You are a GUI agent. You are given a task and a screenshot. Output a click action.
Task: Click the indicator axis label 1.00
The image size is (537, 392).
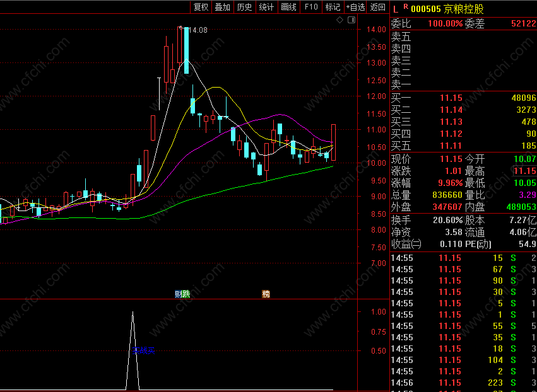click(x=379, y=311)
